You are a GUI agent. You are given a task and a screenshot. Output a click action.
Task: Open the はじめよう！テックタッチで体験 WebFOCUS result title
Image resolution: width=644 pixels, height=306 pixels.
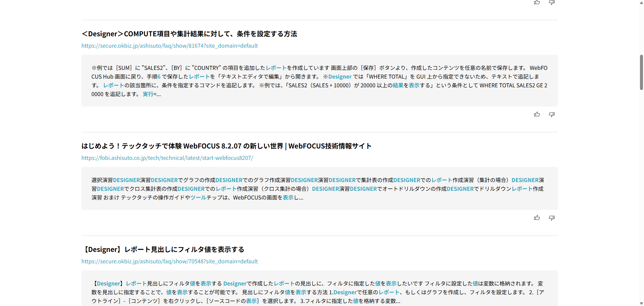226,146
